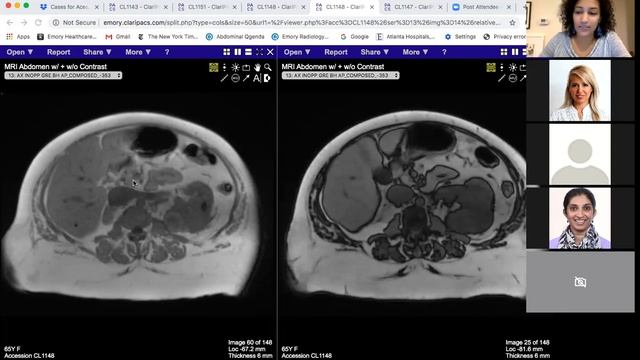Select the brightness/contrast window tool in right viewer

[x=513, y=67]
